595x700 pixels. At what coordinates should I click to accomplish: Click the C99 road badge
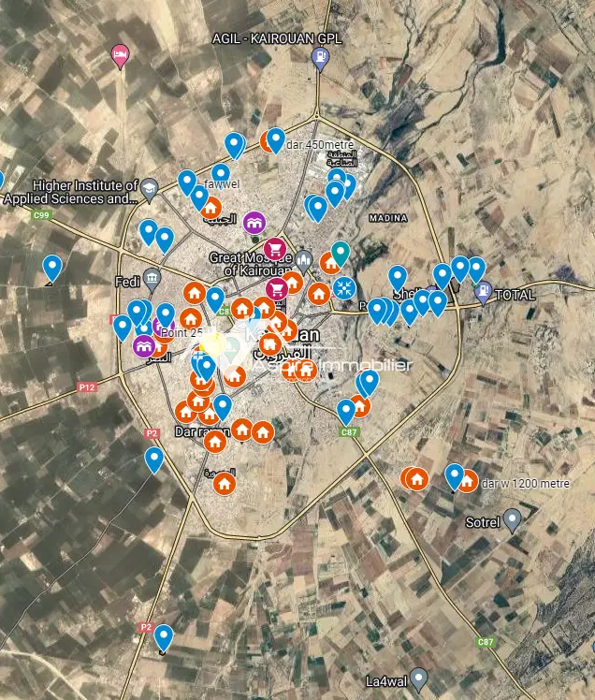click(41, 215)
